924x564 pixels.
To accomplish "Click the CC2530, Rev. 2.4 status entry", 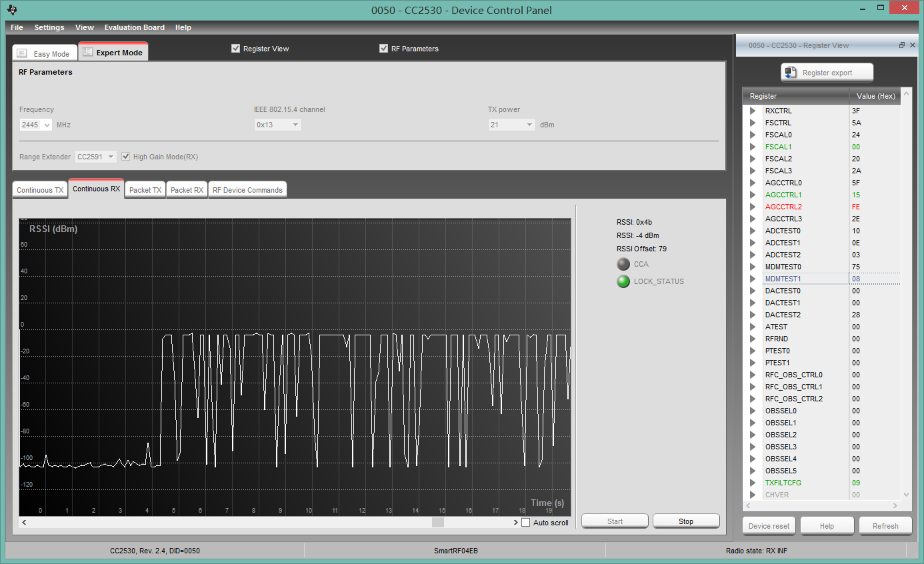I will pos(155,551).
